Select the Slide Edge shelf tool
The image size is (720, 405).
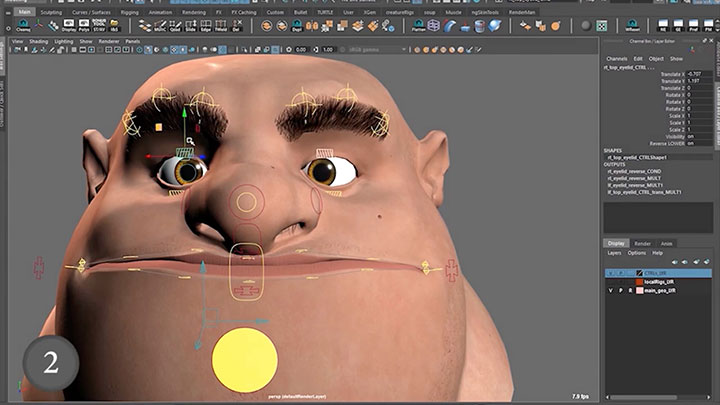[x=191, y=25]
